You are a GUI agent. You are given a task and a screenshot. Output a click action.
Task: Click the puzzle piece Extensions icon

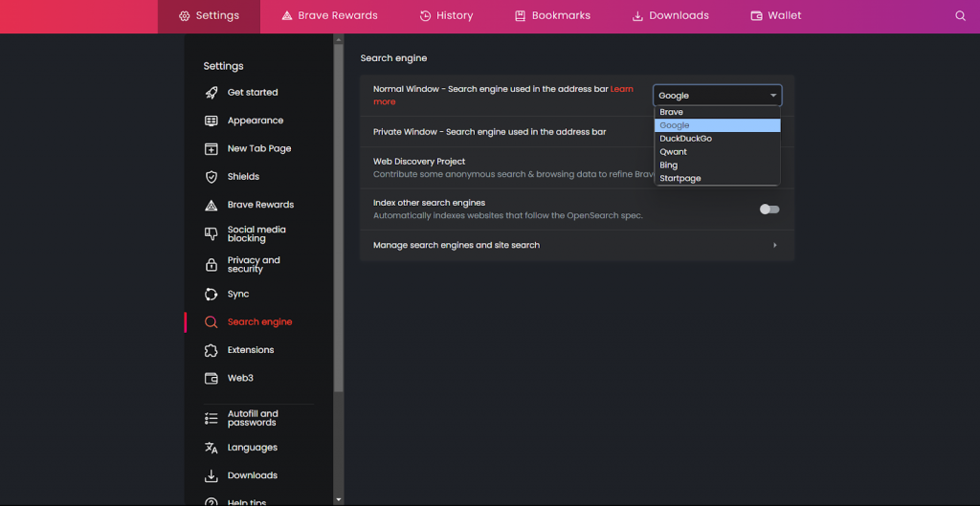(x=212, y=350)
